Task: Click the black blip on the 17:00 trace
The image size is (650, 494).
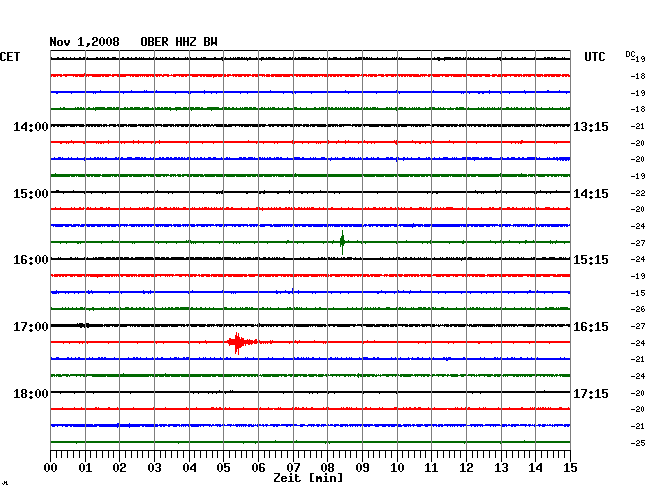Action: (x=84, y=325)
